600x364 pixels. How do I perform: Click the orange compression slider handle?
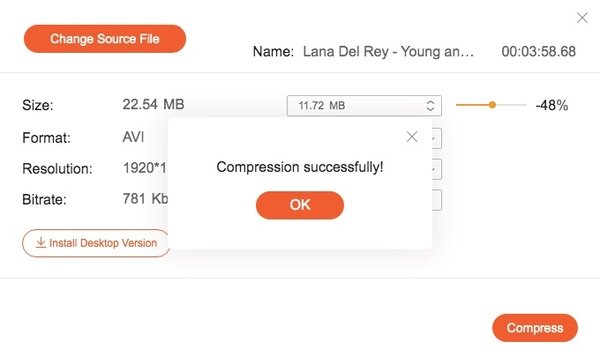492,105
